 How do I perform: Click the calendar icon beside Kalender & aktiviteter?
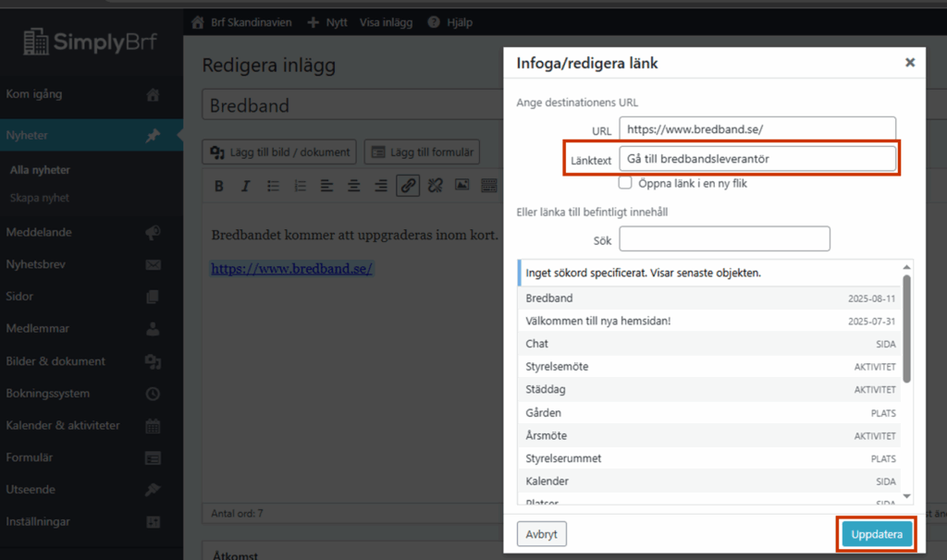[153, 426]
